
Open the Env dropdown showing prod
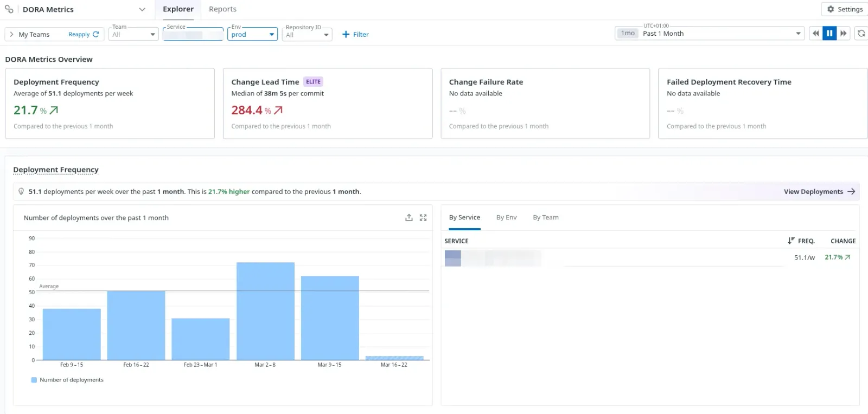(253, 34)
